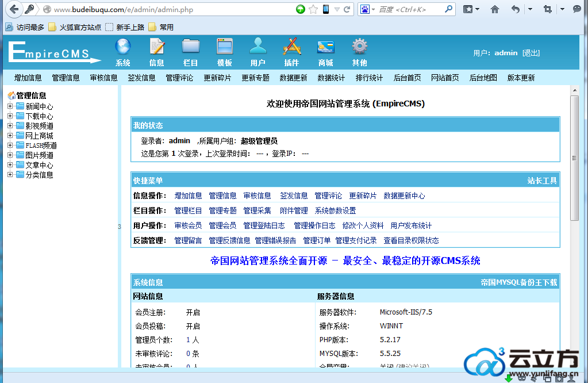Image resolution: width=588 pixels, height=383 pixels.
Task: Open 管理栏目 quick menu link
Action: (x=189, y=211)
